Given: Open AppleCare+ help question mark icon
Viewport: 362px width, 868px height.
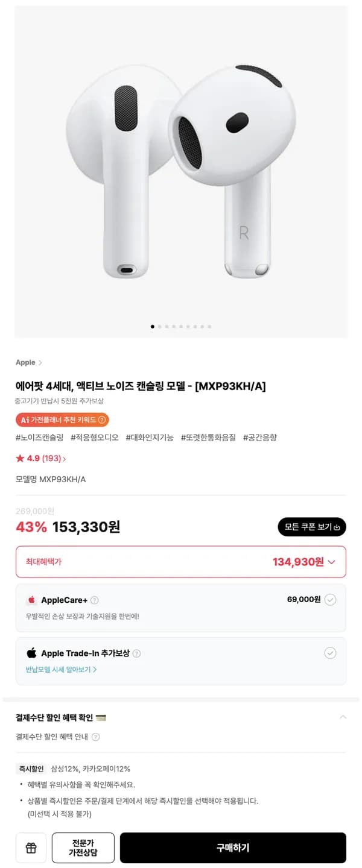Looking at the screenshot, I should click(x=94, y=600).
